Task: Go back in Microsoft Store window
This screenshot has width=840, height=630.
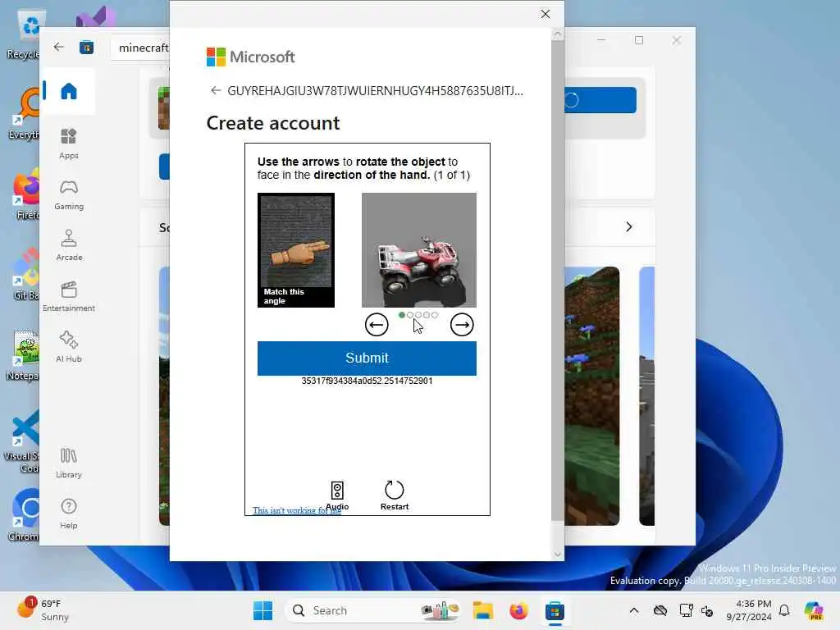Action: pos(59,47)
